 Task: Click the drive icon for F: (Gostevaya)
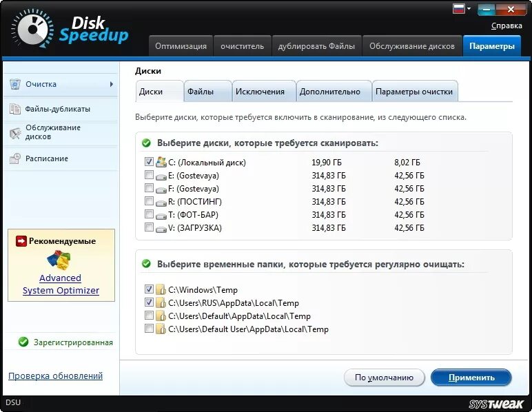tap(161, 190)
